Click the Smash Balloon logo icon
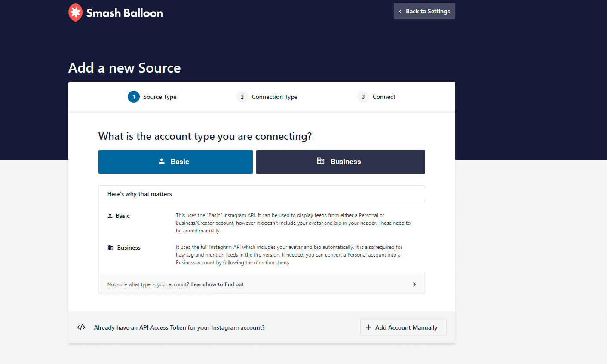Viewport: 607px width, 364px height. click(75, 12)
